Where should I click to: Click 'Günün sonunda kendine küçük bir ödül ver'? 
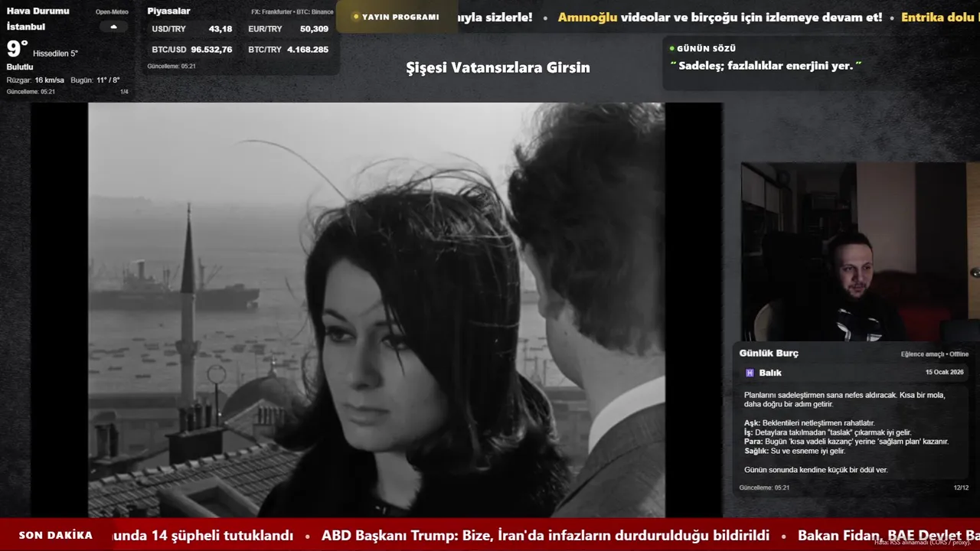point(816,470)
